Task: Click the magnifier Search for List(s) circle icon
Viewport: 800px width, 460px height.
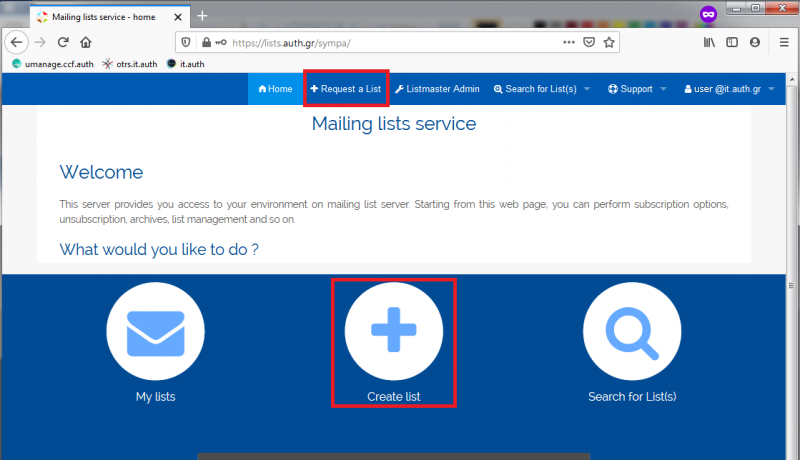Action: pyautogui.click(x=631, y=333)
